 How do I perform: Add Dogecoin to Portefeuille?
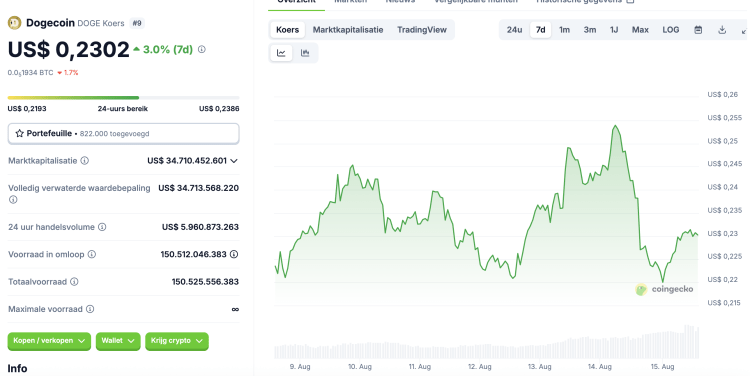pos(123,133)
